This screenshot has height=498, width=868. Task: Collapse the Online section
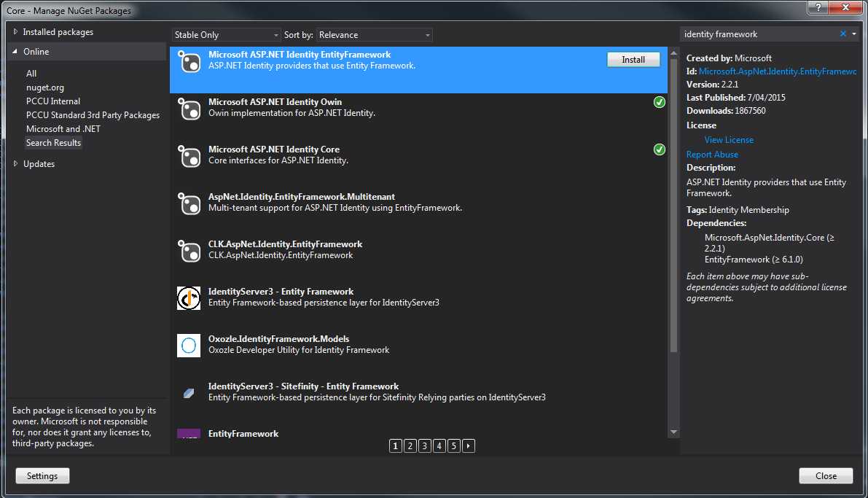click(x=15, y=52)
